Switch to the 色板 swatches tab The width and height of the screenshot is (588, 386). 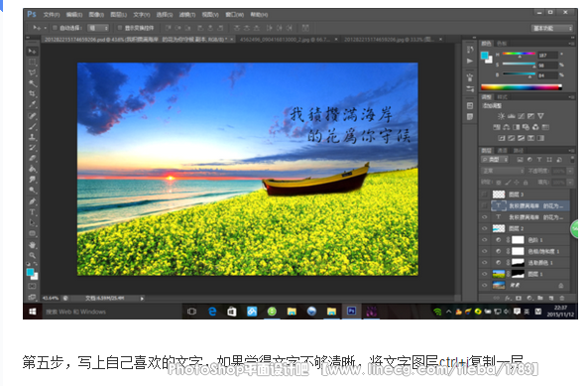502,44
